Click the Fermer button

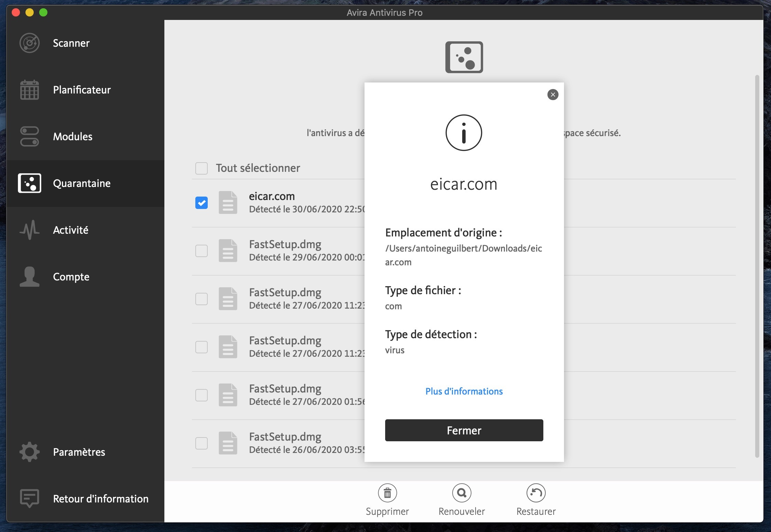464,430
